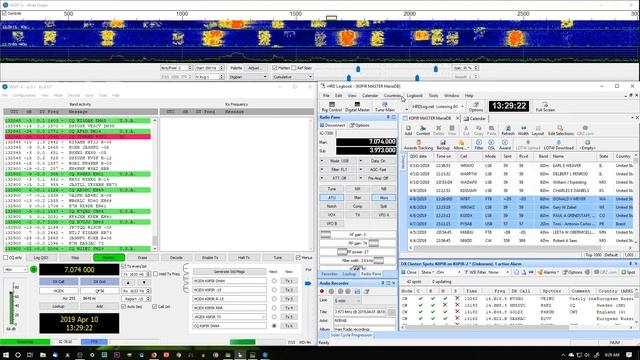Open the 40m band dropdown in WSJT-X
This screenshot has width=640, height=360.
pos(16,269)
